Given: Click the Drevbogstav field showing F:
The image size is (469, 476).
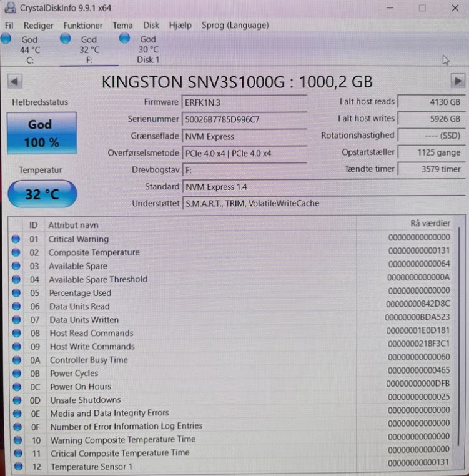Looking at the screenshot, I should tap(244, 170).
